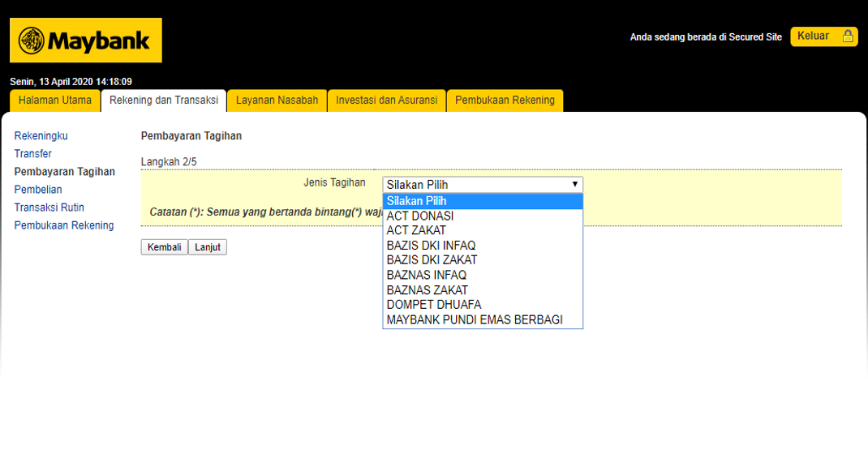Collapse the Jenis Tagihan dropdown
Screen dimensions: 868x475
pyautogui.click(x=483, y=185)
